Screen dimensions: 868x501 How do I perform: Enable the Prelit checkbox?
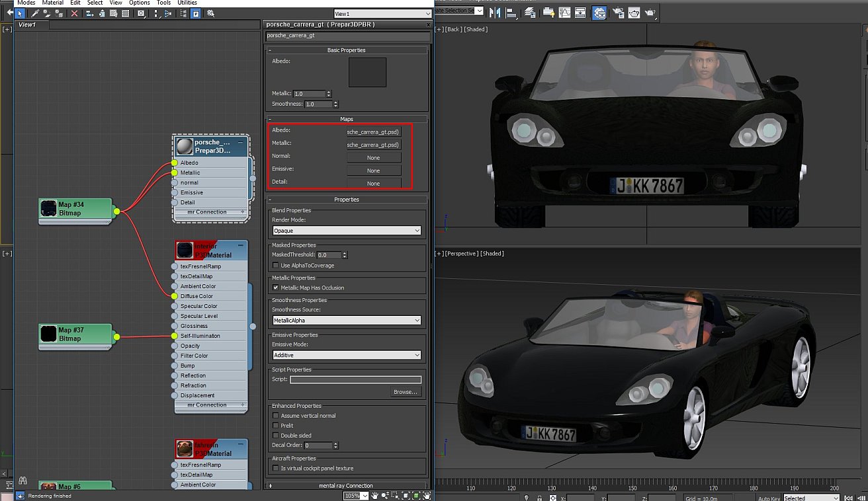tap(275, 426)
